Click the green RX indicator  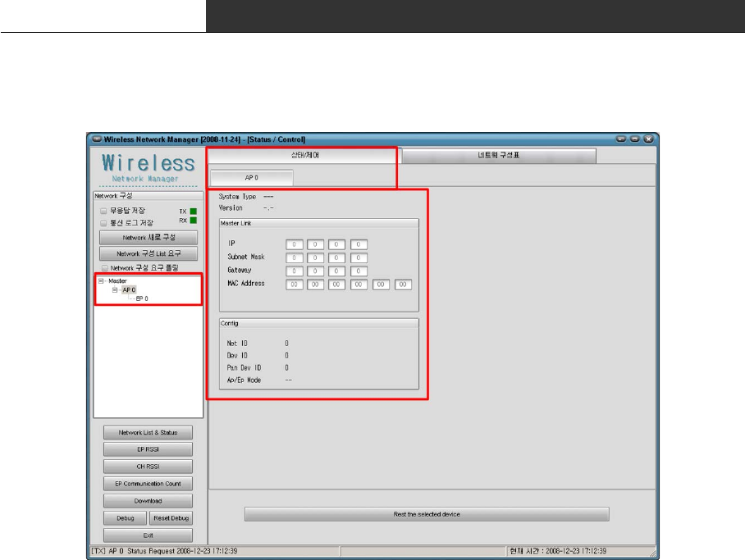click(194, 221)
